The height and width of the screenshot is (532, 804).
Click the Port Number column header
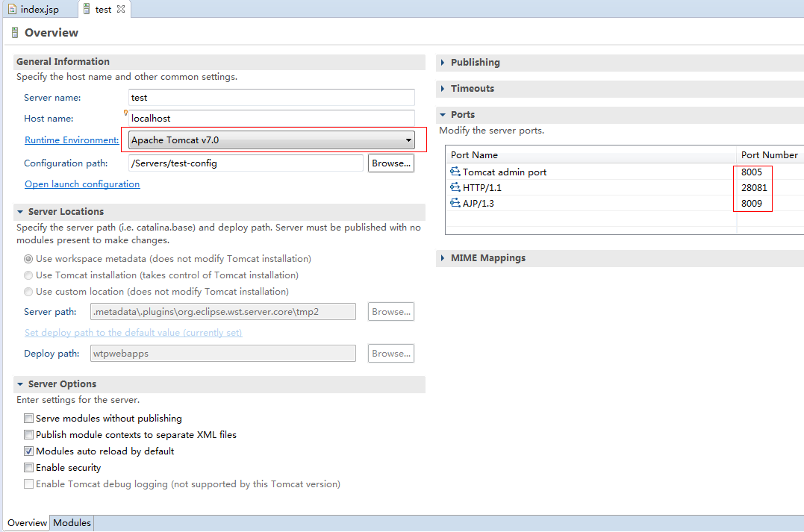coord(770,154)
